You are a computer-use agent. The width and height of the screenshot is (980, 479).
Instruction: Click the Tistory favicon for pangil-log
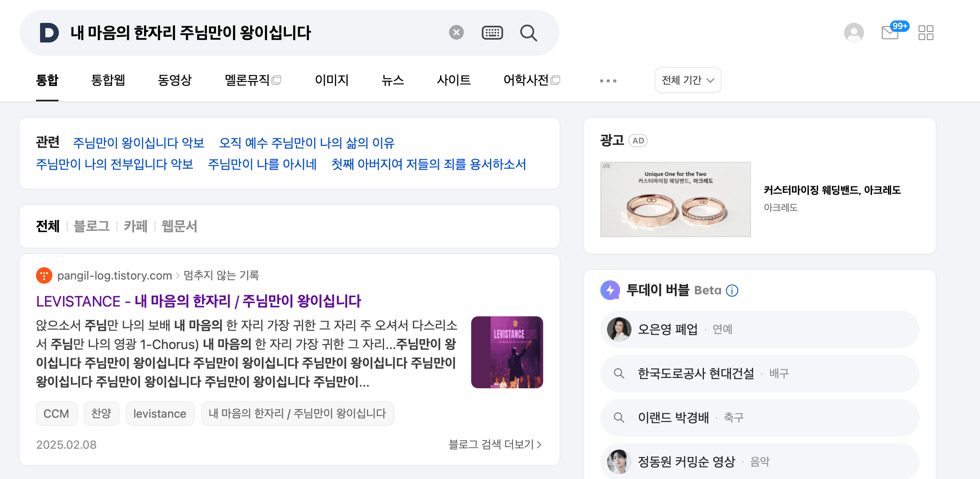[44, 275]
